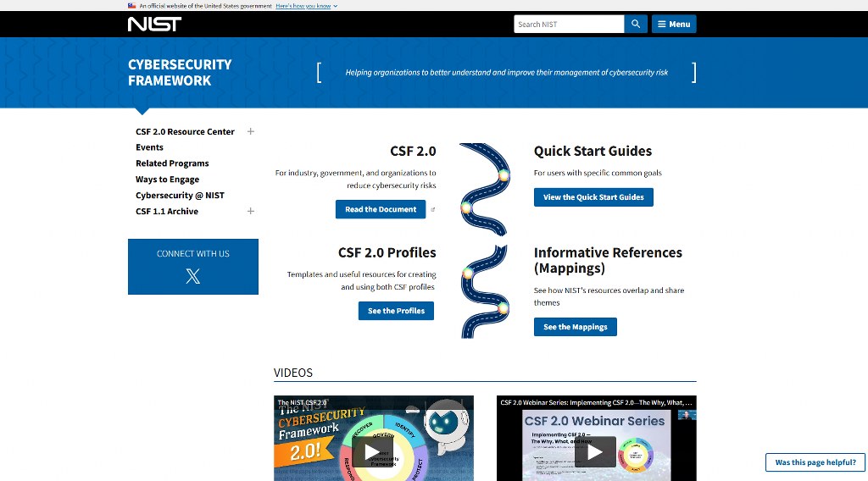Viewport: 868px width, 481px height.
Task: Expand CSF 2.0 Resource Center submenu
Action: point(251,131)
